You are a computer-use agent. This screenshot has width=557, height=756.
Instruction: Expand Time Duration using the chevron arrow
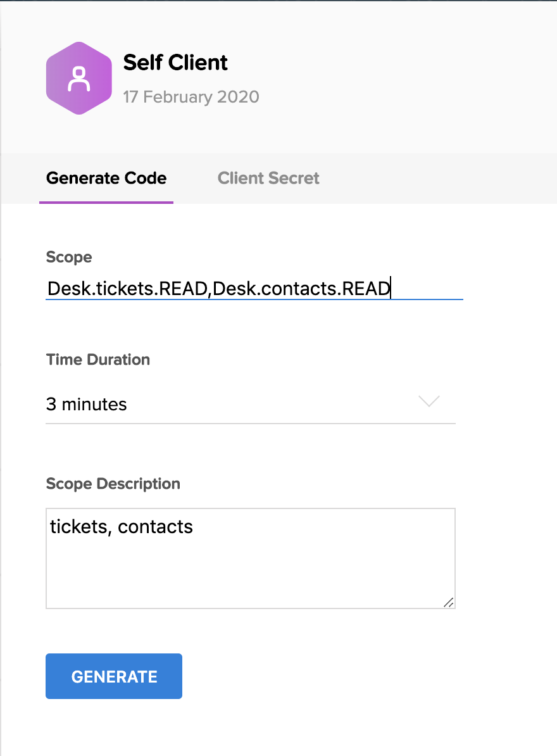coord(429,401)
